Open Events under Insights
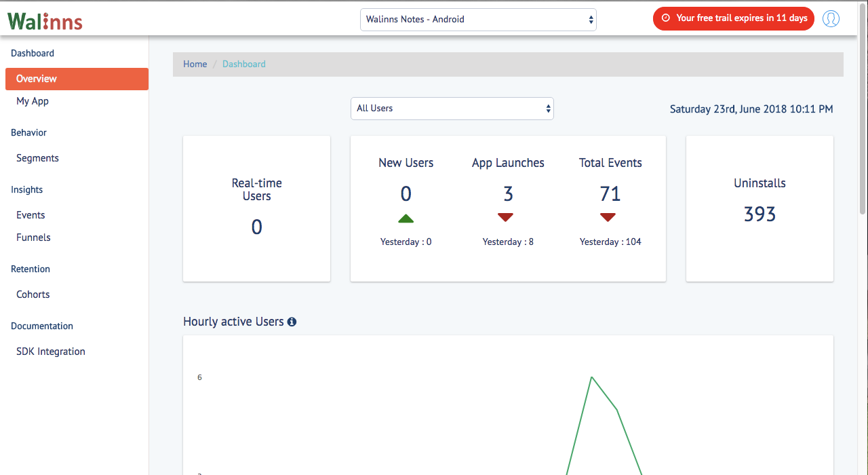868x475 pixels. tap(31, 215)
